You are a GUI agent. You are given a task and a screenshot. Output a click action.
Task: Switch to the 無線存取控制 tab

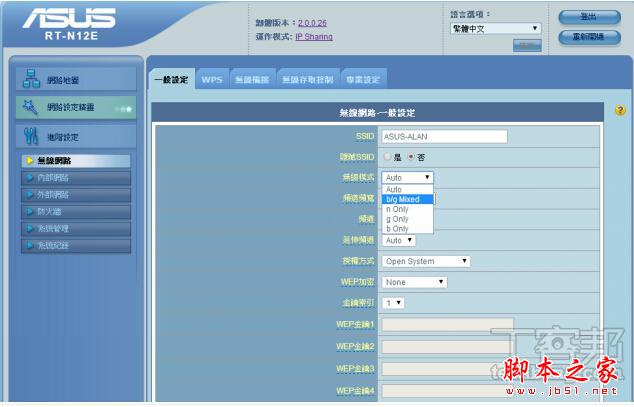coord(308,79)
